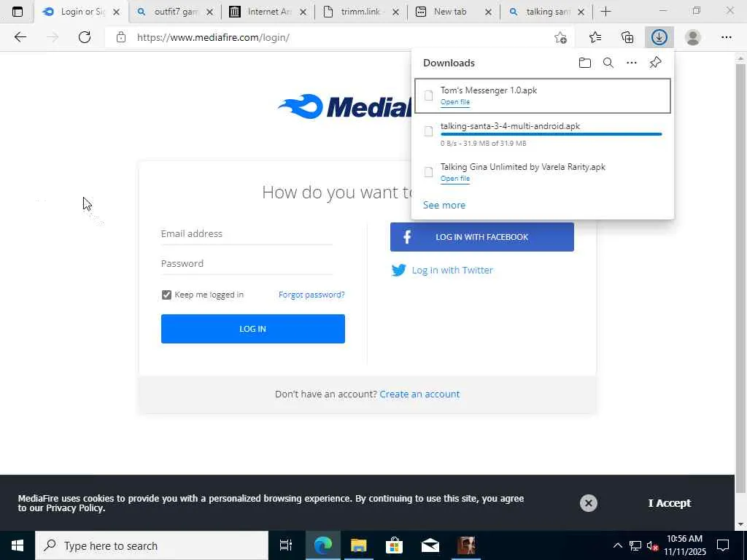Click the blue LOG IN button

(252, 329)
